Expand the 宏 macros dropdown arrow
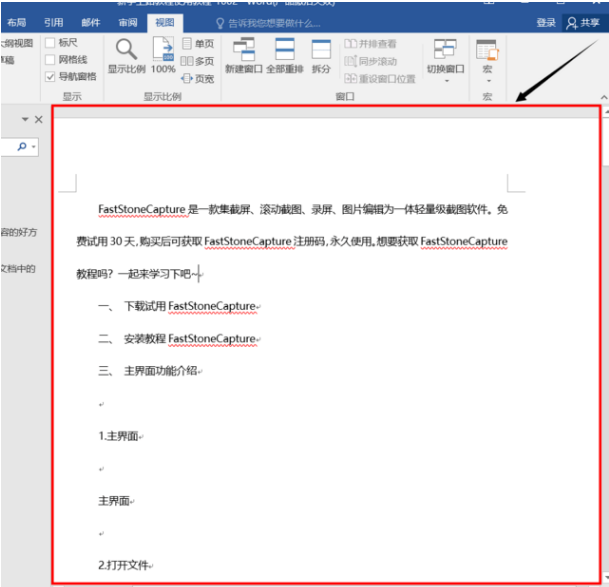609x587 pixels. coord(489,81)
